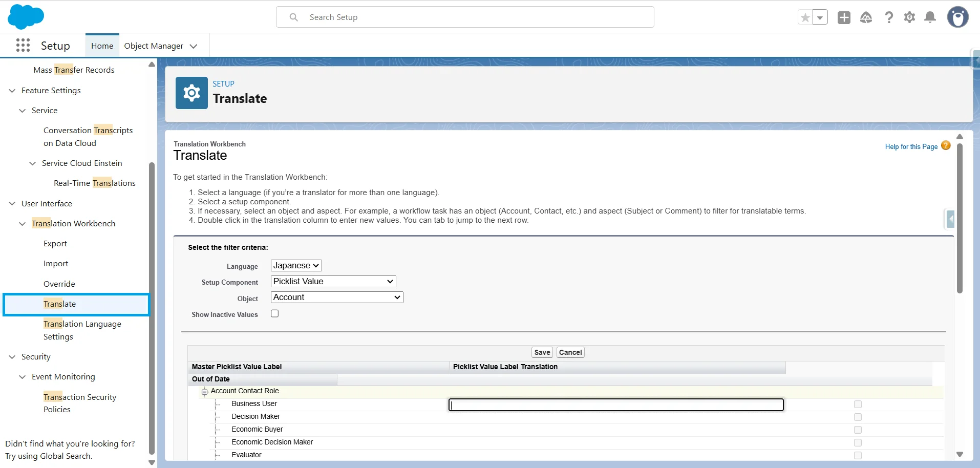Click the Setup gear page header icon
This screenshot has width=980, height=468.
coord(191,93)
